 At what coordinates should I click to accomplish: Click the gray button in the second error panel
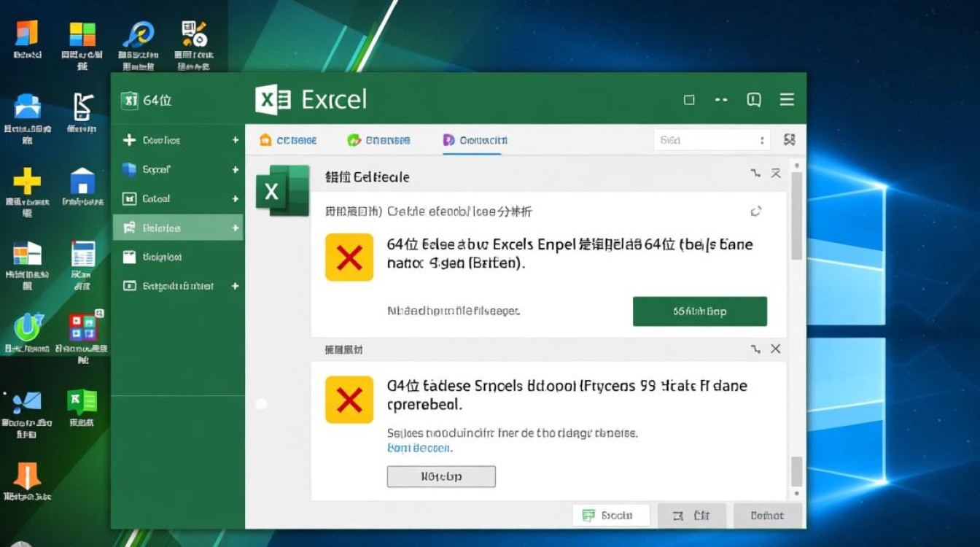[441, 477]
